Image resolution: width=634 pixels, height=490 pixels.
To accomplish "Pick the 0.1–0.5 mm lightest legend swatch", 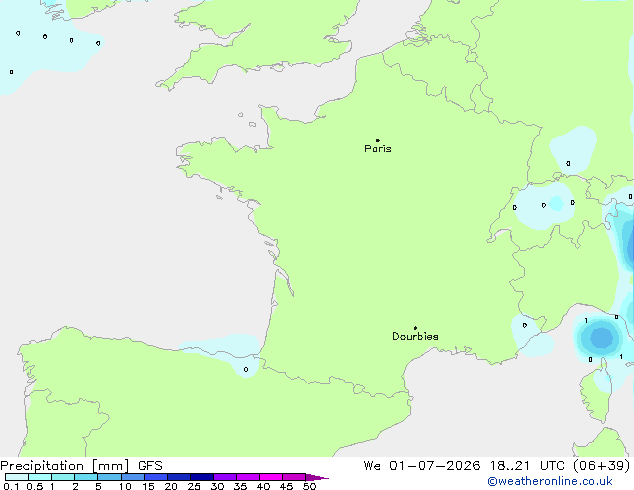I will tap(17, 477).
